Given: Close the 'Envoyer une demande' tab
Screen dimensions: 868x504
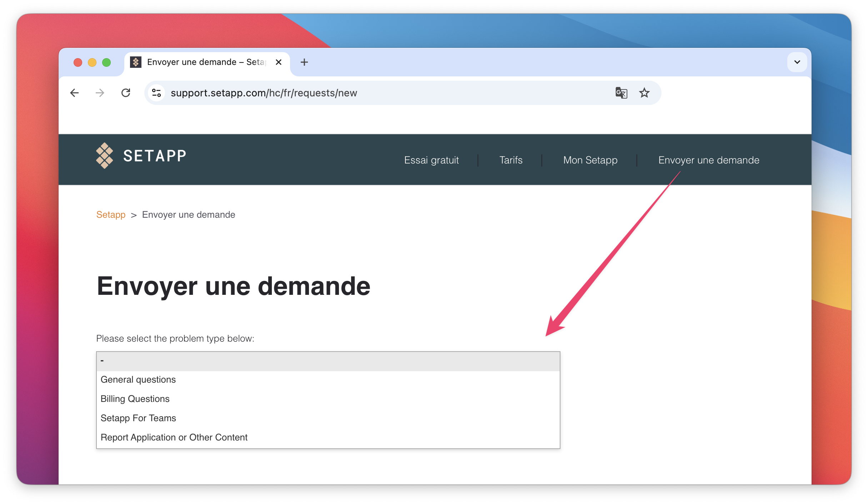Looking at the screenshot, I should pos(279,62).
